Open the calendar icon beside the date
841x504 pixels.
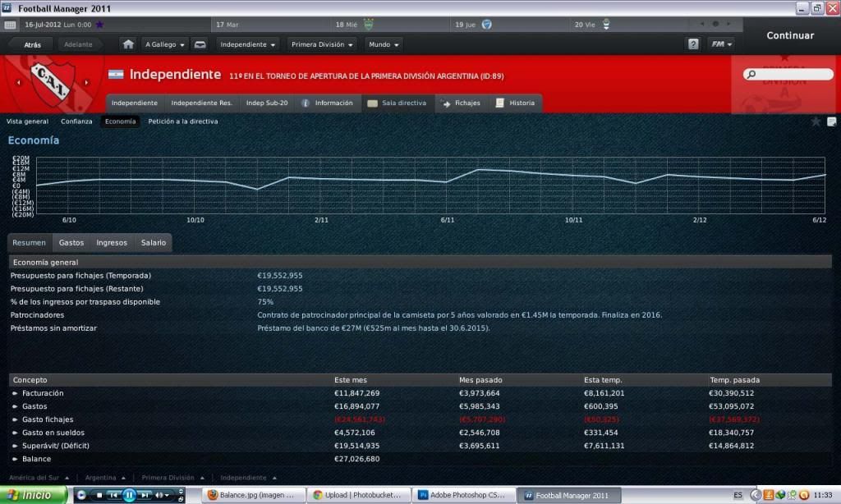pyautogui.click(x=10, y=25)
